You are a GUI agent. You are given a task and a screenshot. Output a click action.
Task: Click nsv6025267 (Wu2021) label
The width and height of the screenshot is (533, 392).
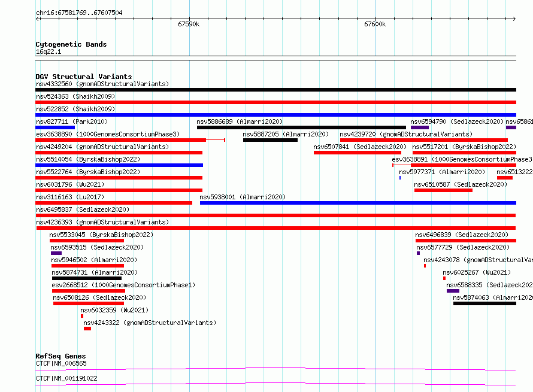click(x=477, y=272)
